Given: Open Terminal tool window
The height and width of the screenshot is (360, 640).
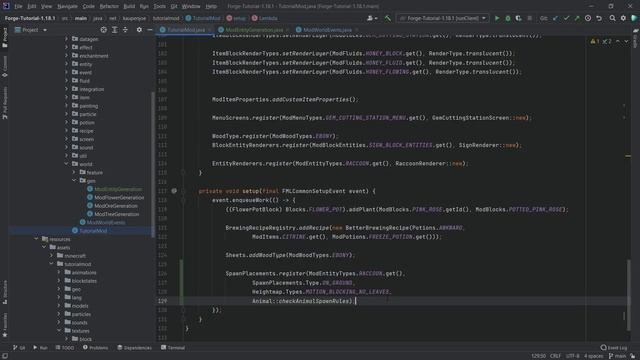Looking at the screenshot, I should pos(173,348).
